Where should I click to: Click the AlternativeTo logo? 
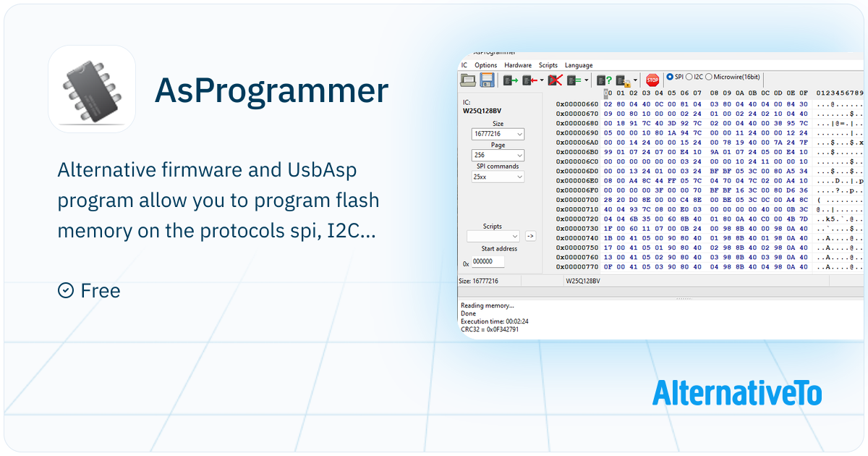737,392
